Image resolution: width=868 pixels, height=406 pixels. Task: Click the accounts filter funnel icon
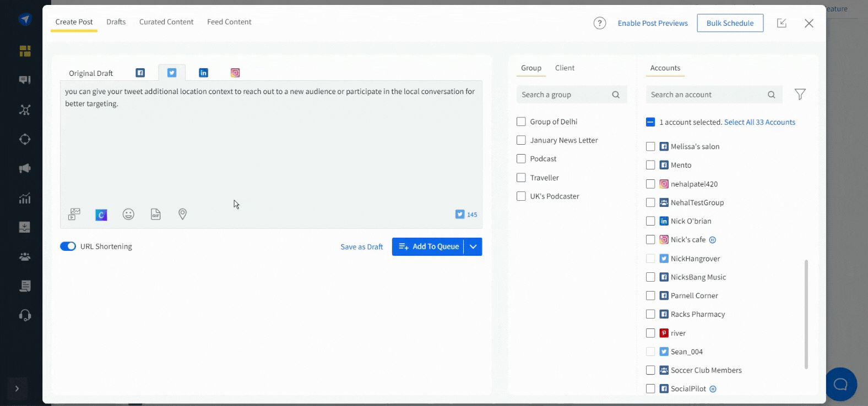800,95
